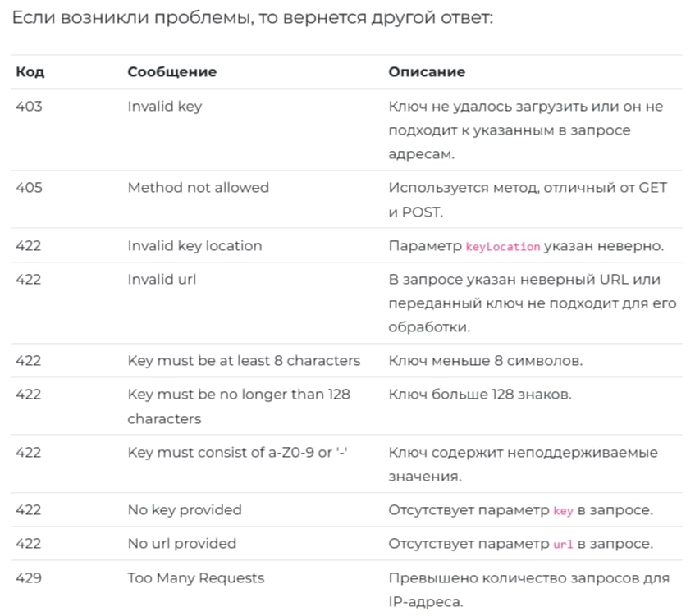Select the 405 code cell
This screenshot has height=616, width=695.
coord(29,188)
